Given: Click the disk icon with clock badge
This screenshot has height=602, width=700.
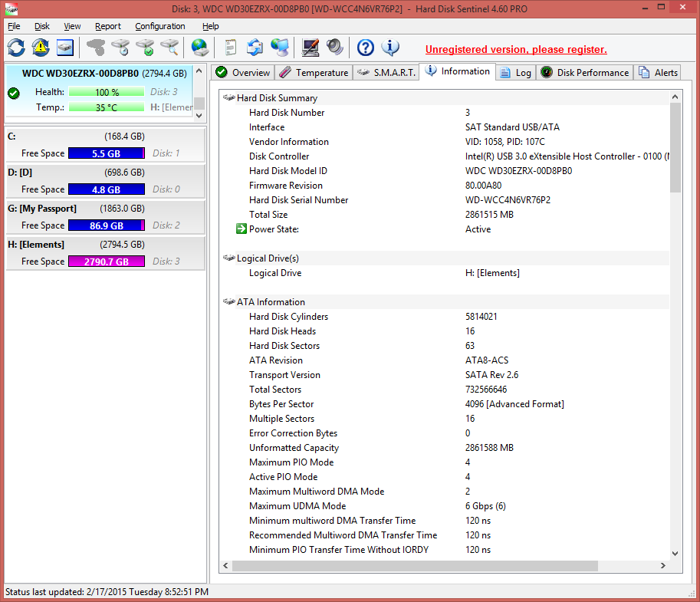Looking at the screenshot, I should tap(120, 48).
